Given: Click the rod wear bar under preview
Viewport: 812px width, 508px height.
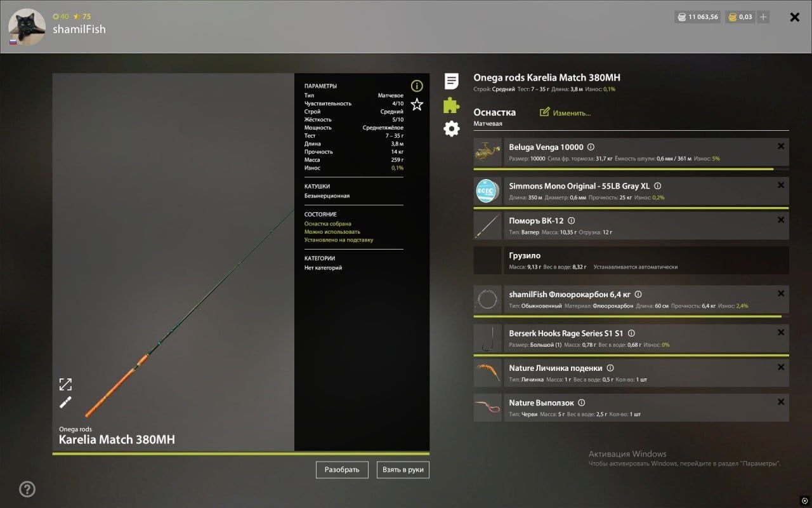Looking at the screenshot, I should (241, 453).
